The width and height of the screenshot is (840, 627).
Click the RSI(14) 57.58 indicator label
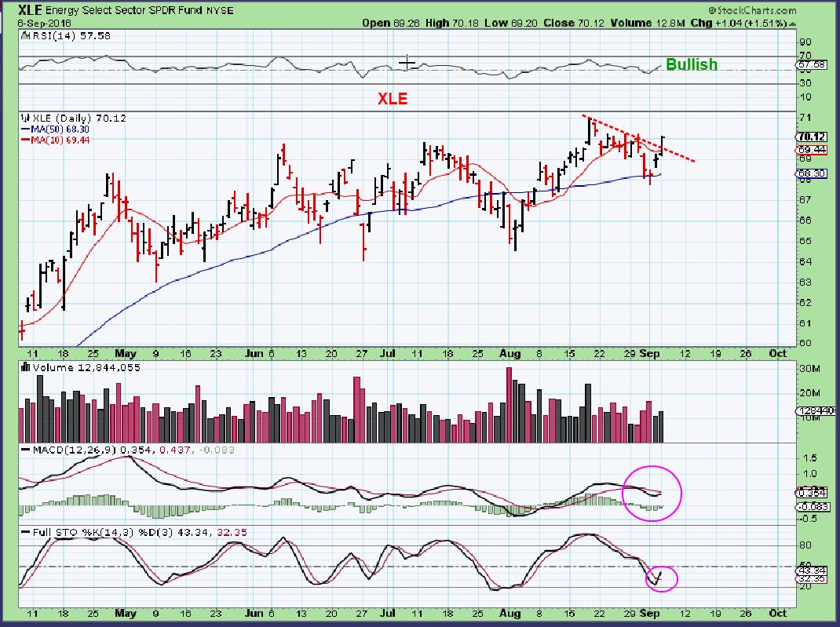point(71,36)
